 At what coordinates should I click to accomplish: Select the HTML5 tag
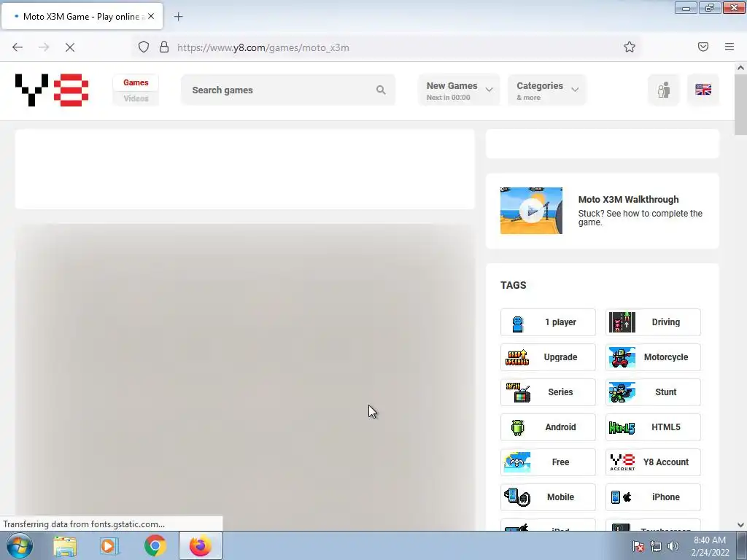[x=653, y=427]
